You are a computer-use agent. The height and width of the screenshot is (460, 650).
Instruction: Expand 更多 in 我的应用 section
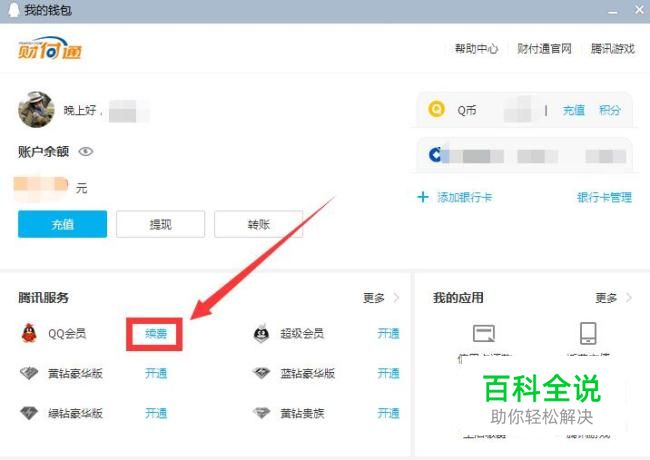(613, 298)
